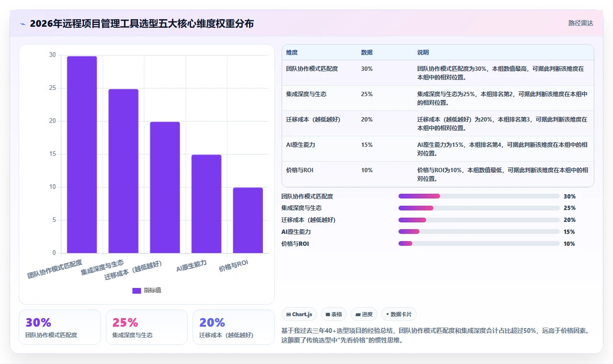Image resolution: width=613 pixels, height=364 pixels.
Task: Open the 20% 迁移成本 stat card
Action: (234, 327)
